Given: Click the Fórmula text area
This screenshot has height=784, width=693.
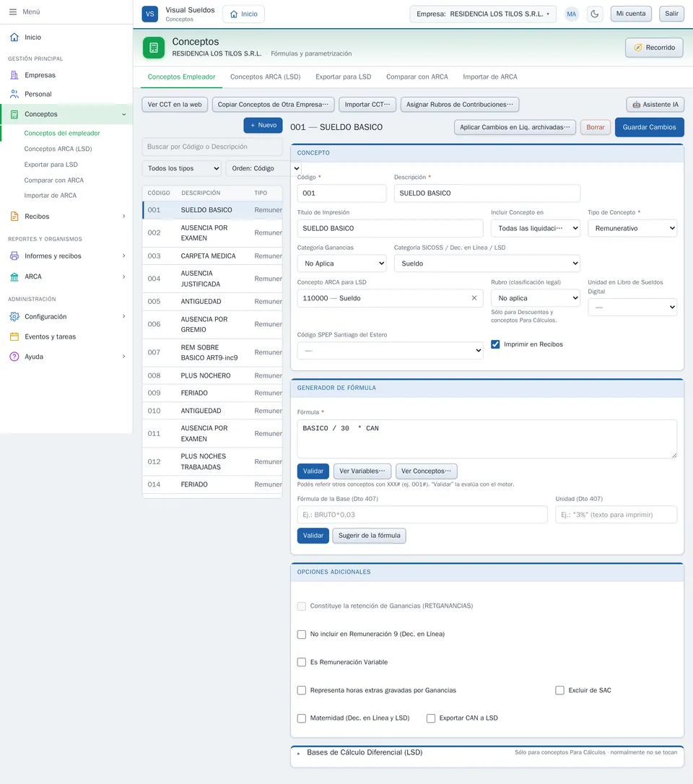Looking at the screenshot, I should (x=487, y=439).
